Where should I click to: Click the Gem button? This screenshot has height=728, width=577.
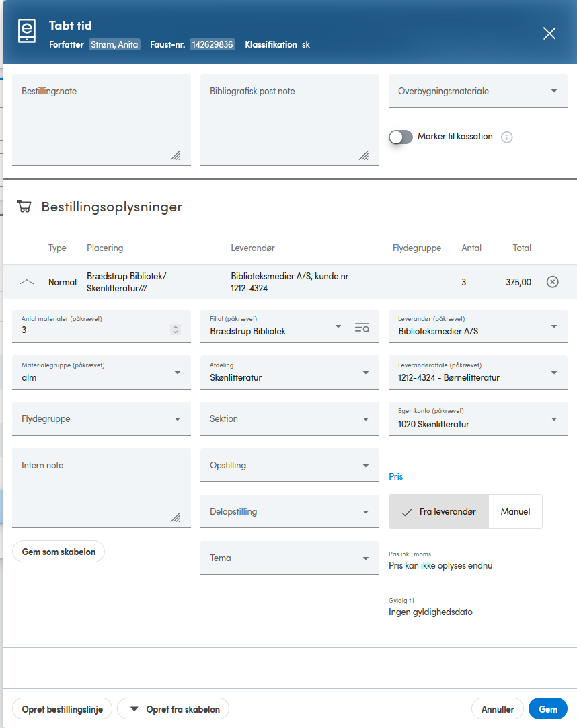click(548, 709)
